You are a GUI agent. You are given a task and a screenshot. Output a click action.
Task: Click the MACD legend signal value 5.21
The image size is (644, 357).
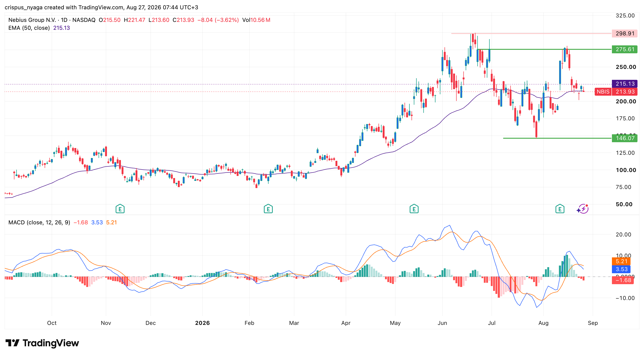[x=112, y=222]
